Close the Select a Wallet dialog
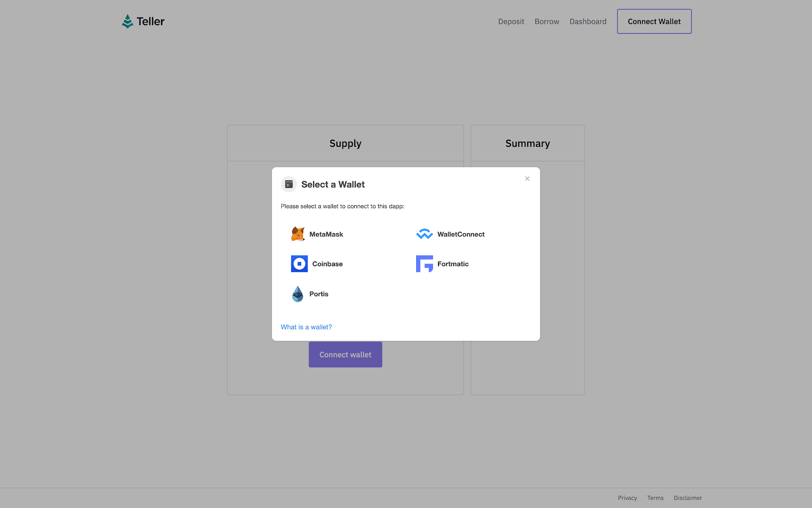The height and width of the screenshot is (508, 812). point(527,179)
